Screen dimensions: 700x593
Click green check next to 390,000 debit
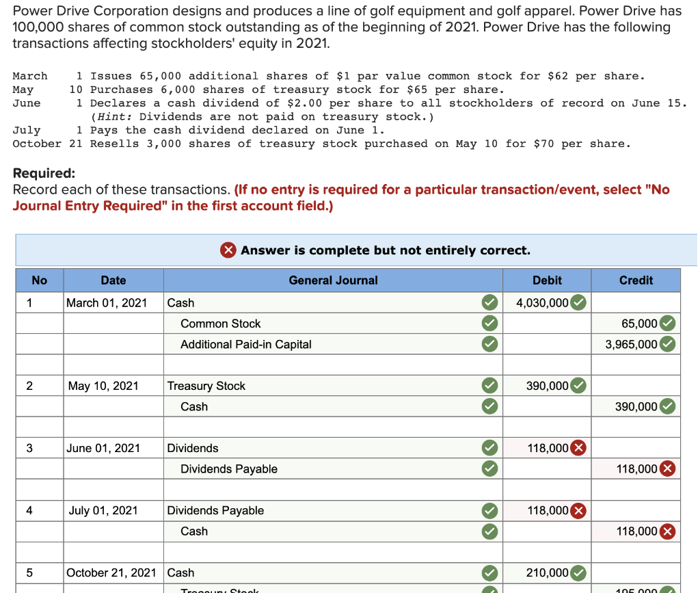coord(578,385)
